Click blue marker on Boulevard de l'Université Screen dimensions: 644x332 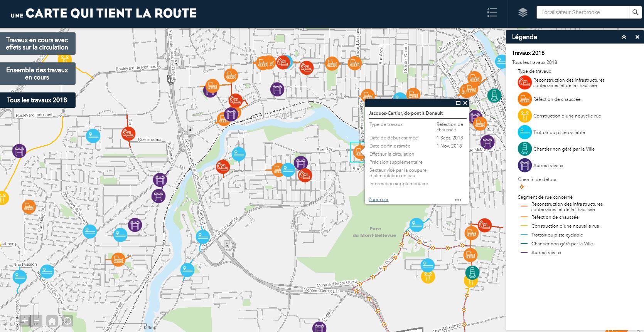pyautogui.click(x=202, y=236)
